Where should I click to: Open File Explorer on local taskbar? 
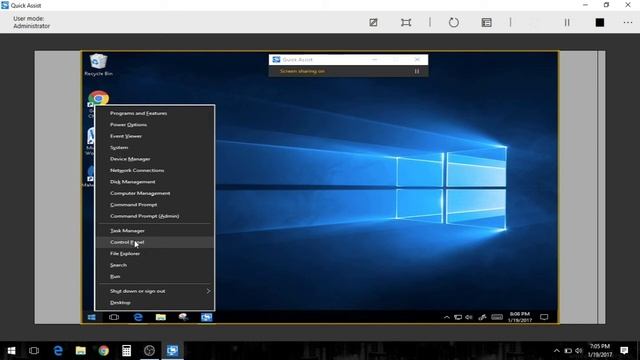[80, 351]
